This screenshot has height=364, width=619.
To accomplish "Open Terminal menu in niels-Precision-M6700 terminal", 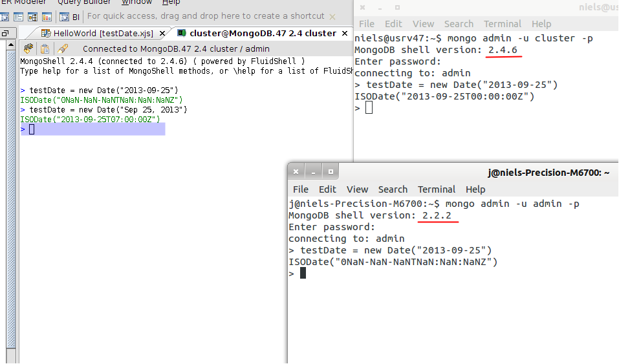I will point(437,189).
